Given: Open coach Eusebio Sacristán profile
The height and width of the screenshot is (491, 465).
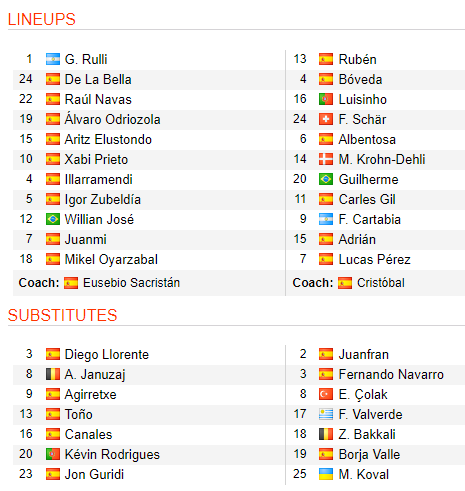Looking at the screenshot, I should pos(131,283).
